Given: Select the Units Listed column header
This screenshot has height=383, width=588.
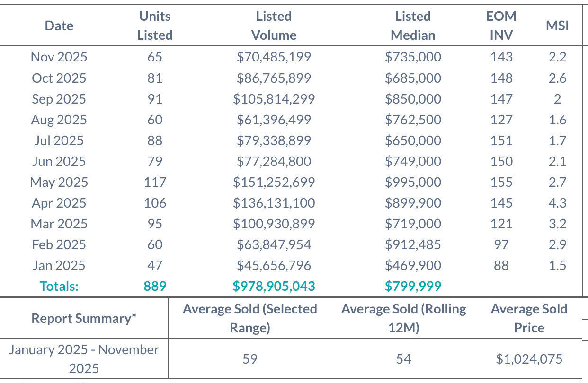Looking at the screenshot, I should click(x=155, y=26).
